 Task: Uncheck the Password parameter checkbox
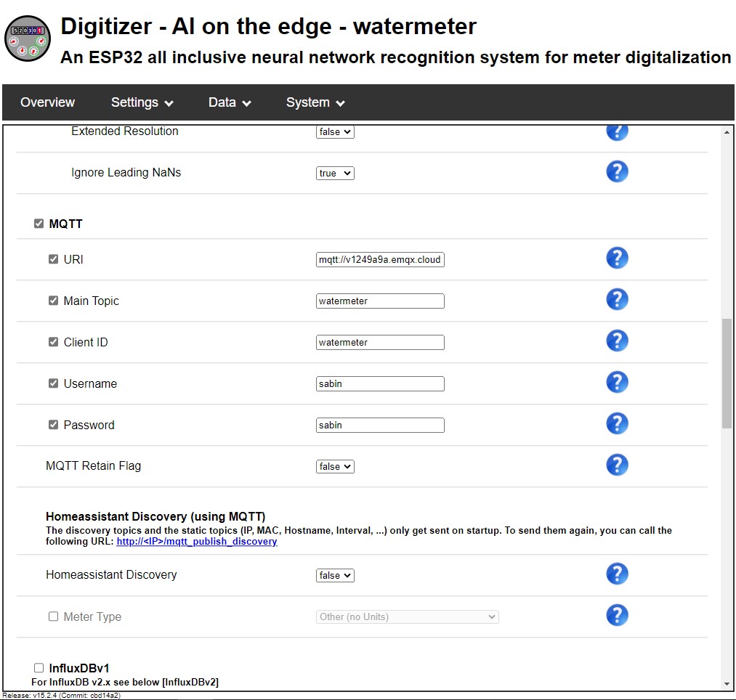tap(53, 425)
